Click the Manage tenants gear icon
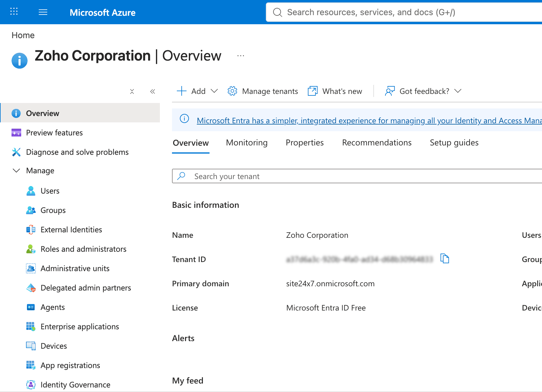This screenshot has height=392, width=542. point(232,91)
